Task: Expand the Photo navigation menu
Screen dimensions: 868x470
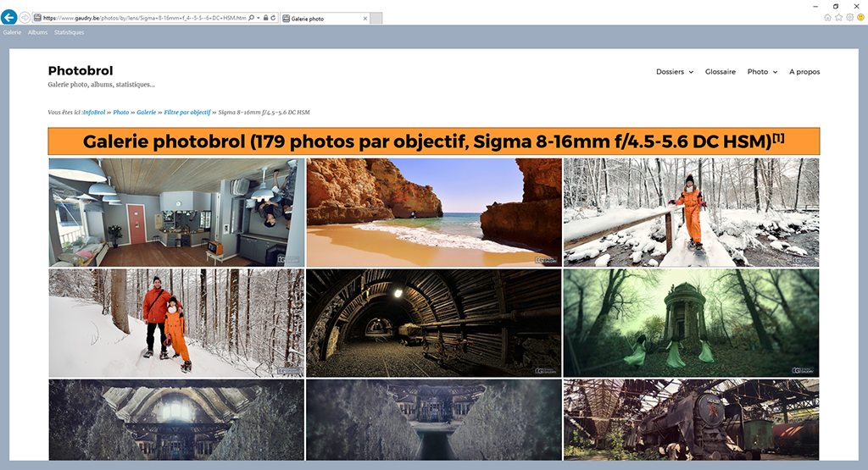Action: coord(762,72)
